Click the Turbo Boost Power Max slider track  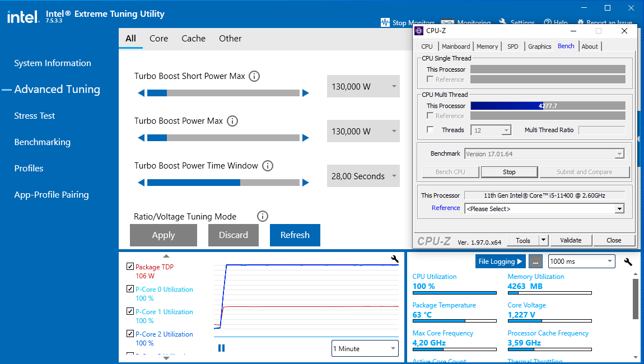click(223, 138)
